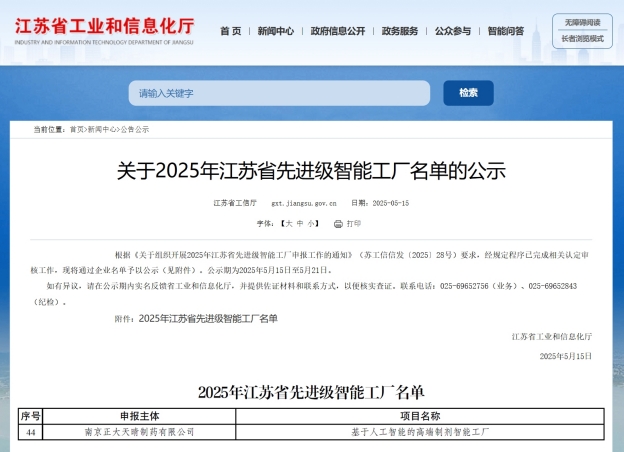Open the 首页 navigation menu item
This screenshot has height=452, width=624.
[230, 31]
